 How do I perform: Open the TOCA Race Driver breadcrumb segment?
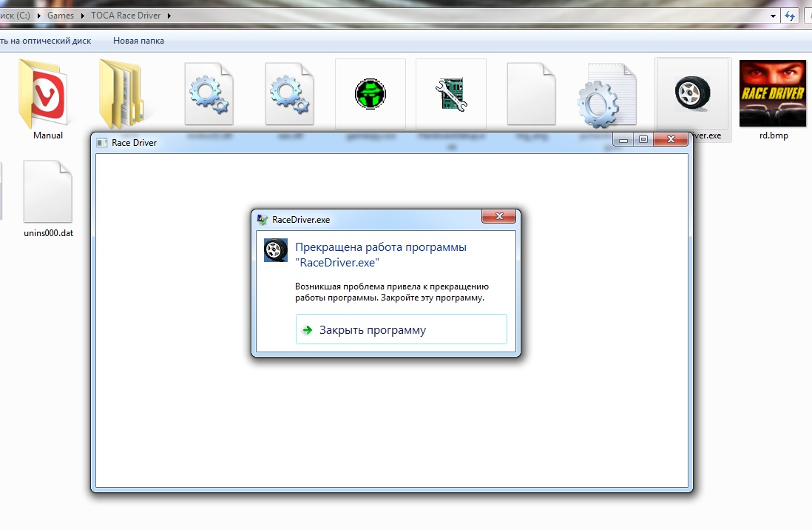tap(126, 16)
